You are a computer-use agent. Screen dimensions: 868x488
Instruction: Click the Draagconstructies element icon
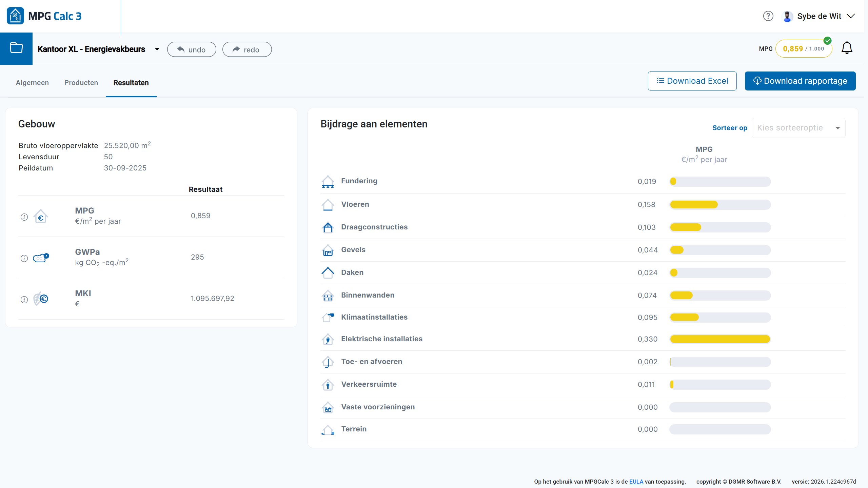[328, 227]
